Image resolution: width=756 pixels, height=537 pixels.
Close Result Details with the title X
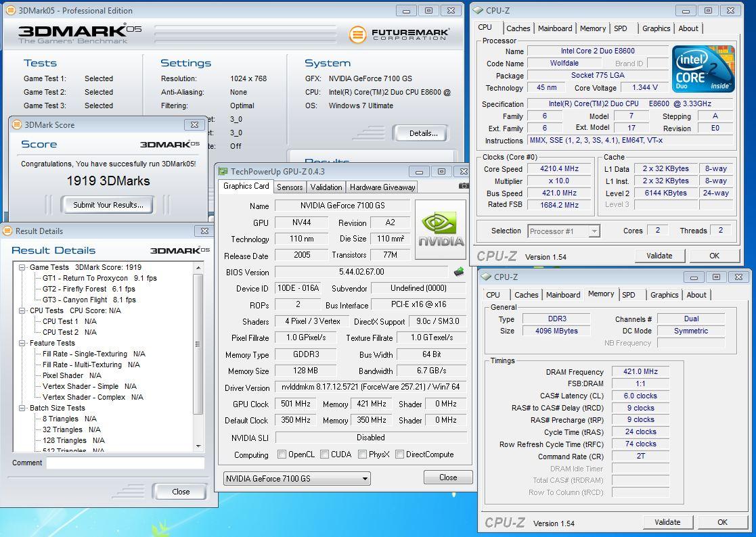[204, 231]
